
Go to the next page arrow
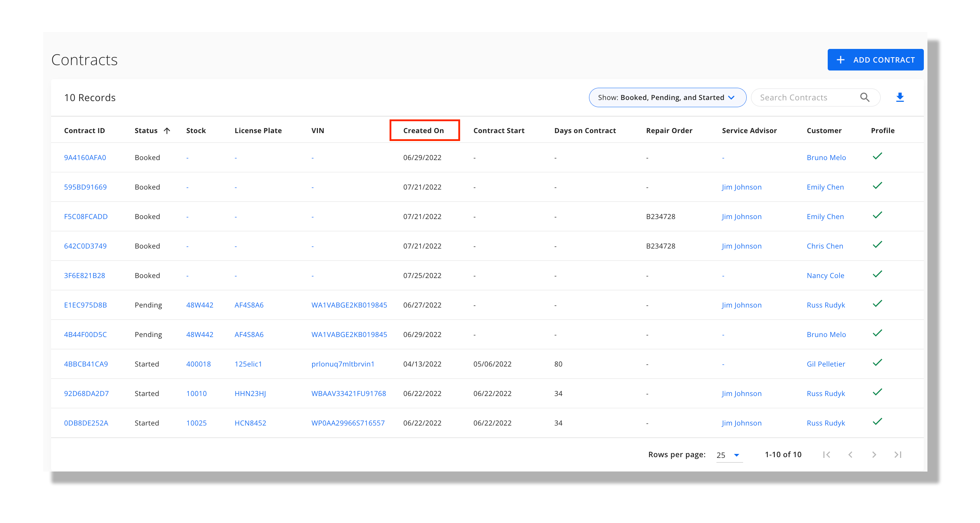(x=874, y=454)
